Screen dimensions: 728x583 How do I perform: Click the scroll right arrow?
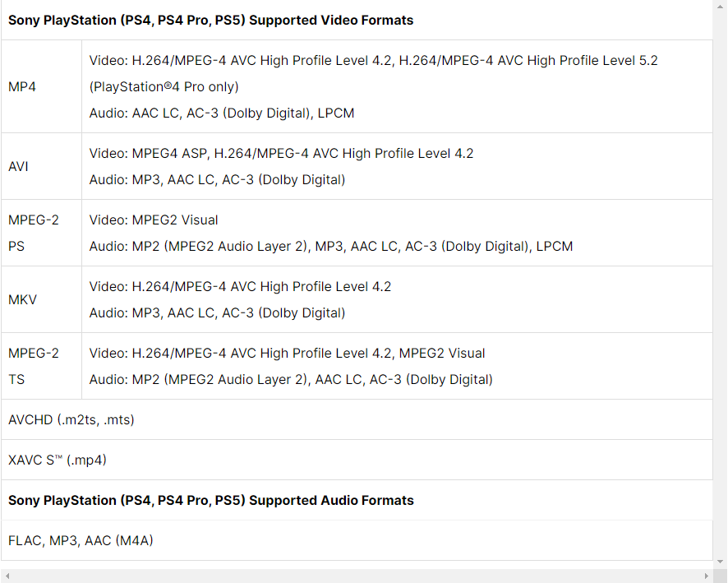706,576
